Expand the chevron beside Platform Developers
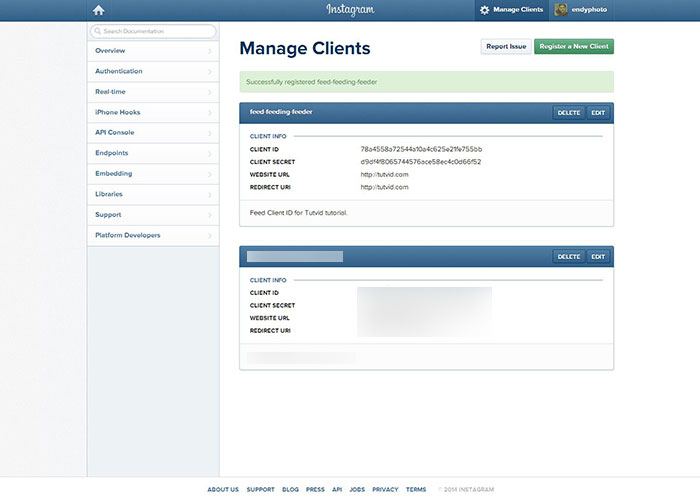Viewport: 700px width, 500px height. tap(210, 236)
